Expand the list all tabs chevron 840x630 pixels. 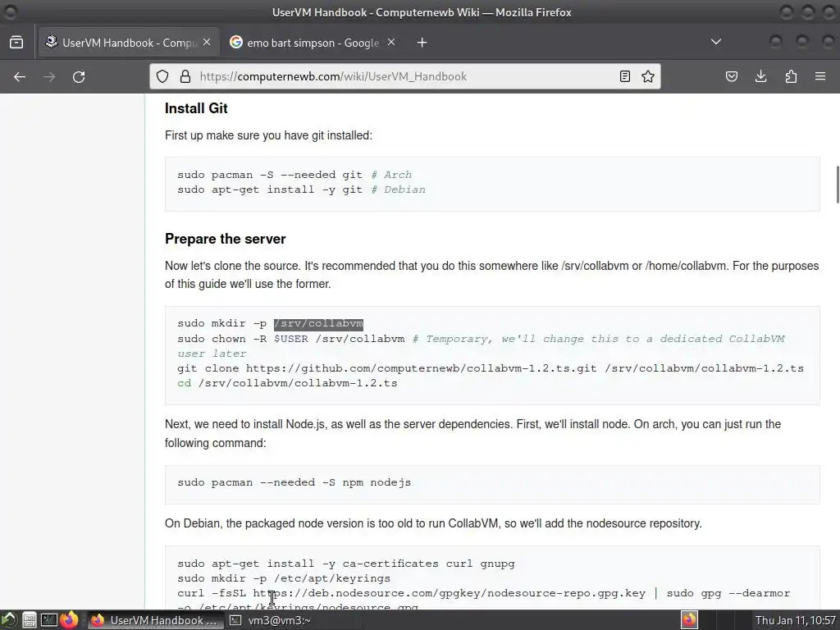coord(715,42)
